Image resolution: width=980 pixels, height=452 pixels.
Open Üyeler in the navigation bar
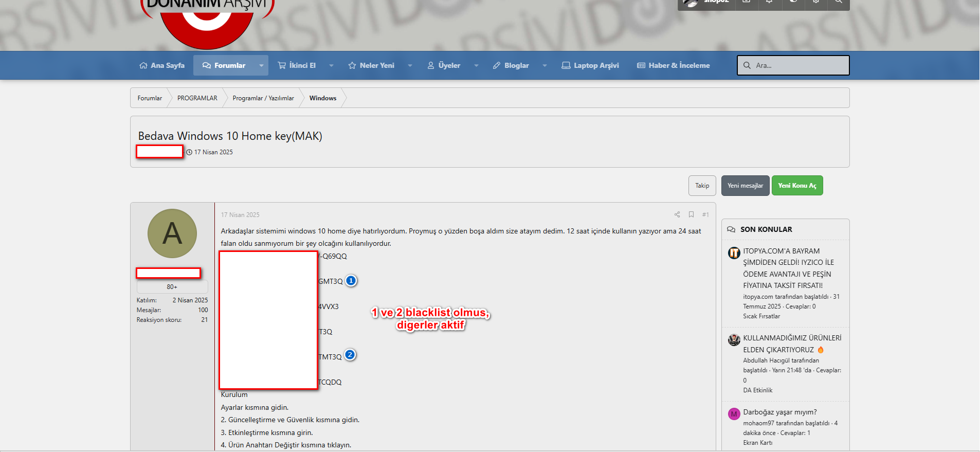click(444, 65)
